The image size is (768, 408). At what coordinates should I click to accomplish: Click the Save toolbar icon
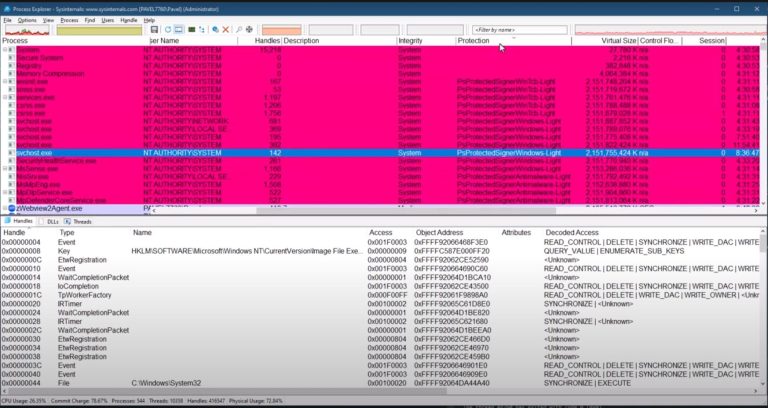point(153,30)
